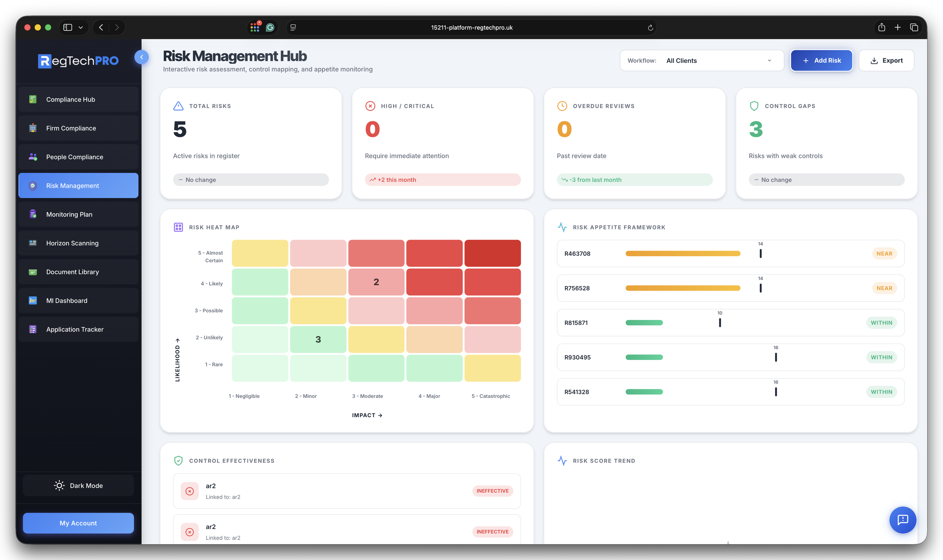
Task: Click the ineffective X icon on first ar2 control
Action: [190, 491]
